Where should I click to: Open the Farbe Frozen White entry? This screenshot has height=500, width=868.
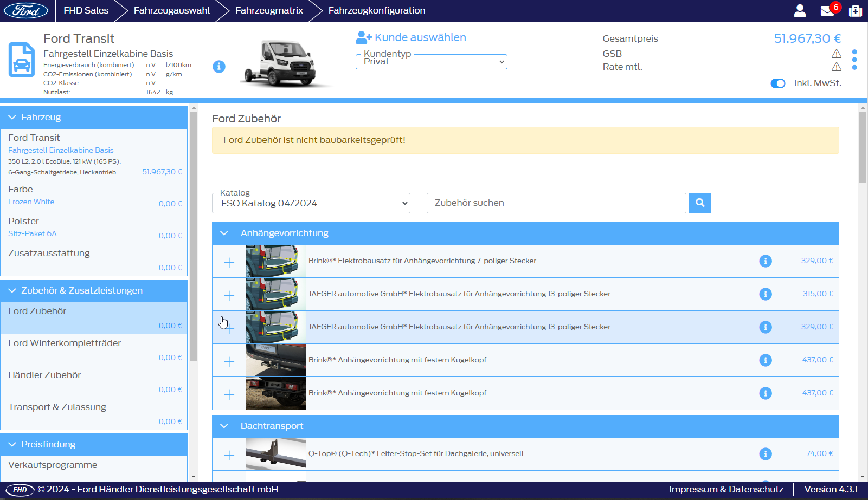pyautogui.click(x=94, y=196)
